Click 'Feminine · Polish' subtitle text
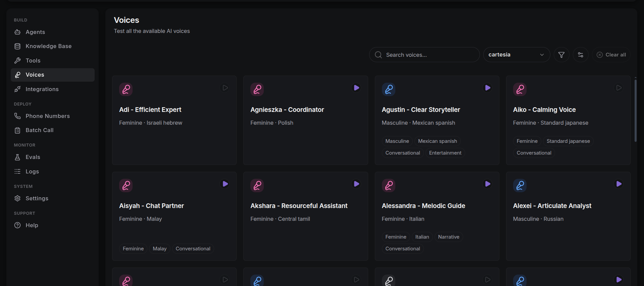 point(272,123)
